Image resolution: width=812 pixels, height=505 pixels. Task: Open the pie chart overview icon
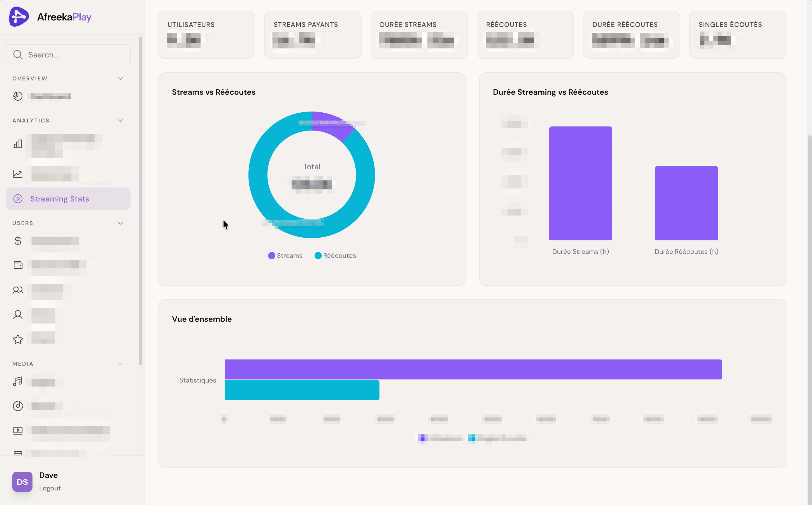[x=18, y=96]
